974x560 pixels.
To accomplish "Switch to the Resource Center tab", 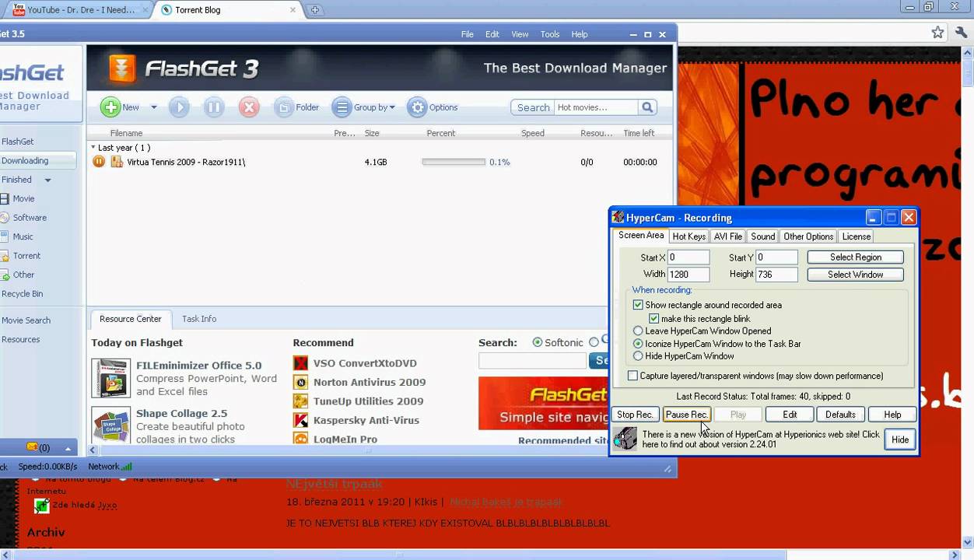I will [130, 319].
